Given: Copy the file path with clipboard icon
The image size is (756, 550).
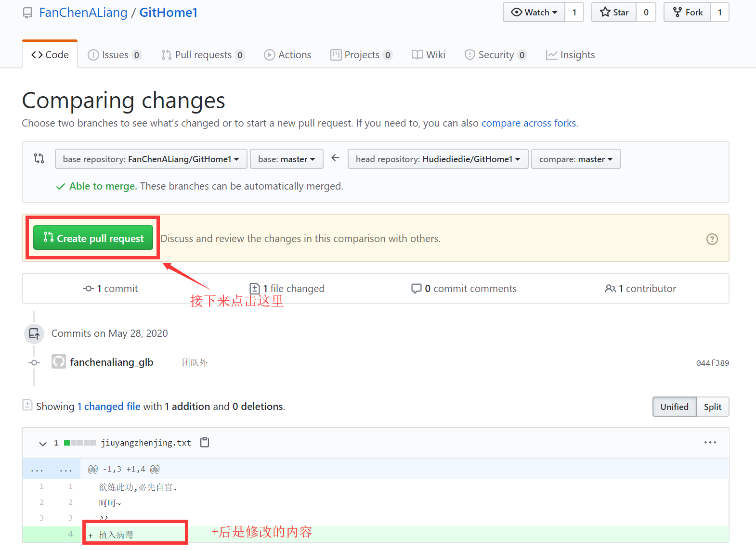Looking at the screenshot, I should [205, 442].
